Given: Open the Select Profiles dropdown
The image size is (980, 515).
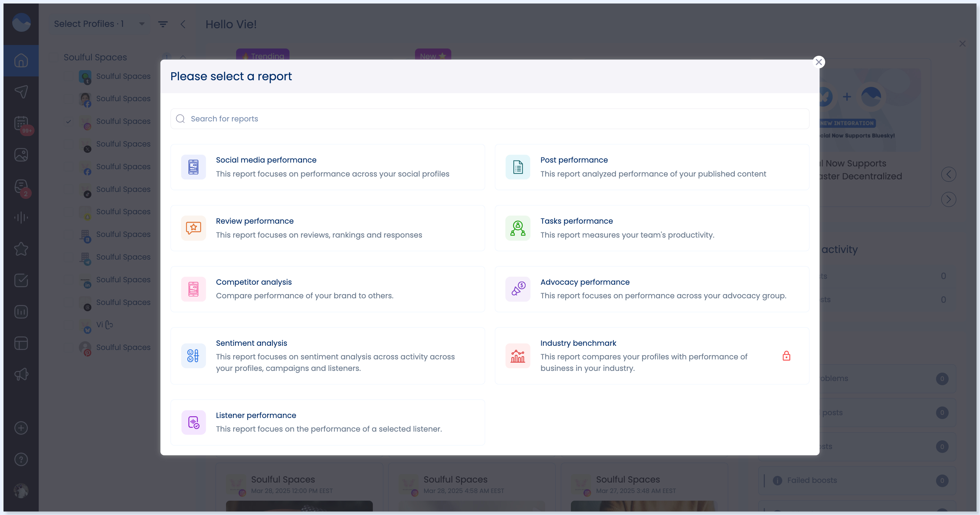Looking at the screenshot, I should coord(99,24).
